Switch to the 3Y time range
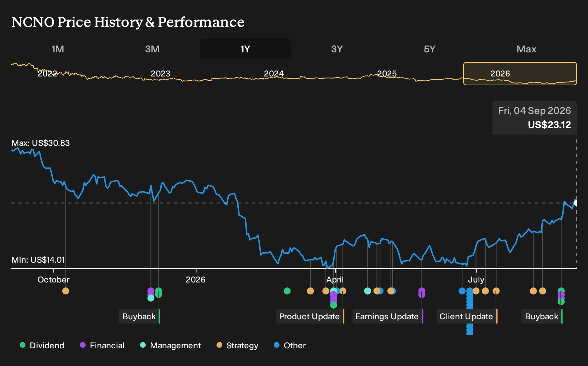 tap(337, 49)
